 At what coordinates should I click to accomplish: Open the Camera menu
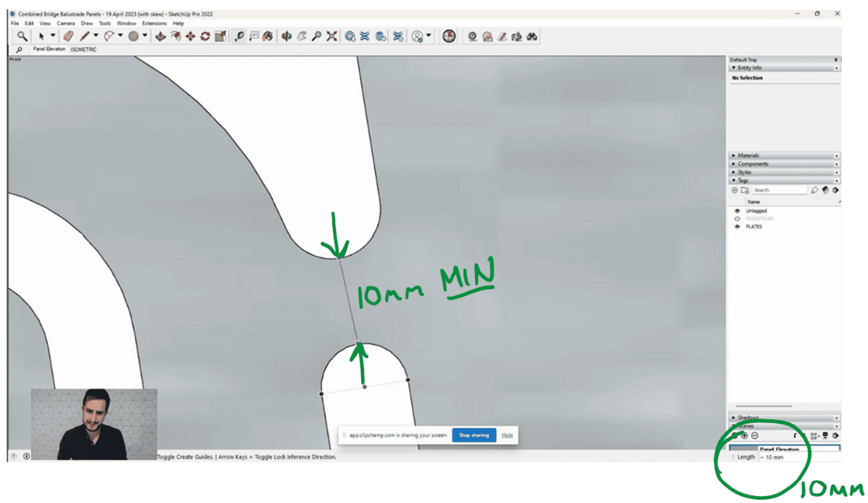(x=65, y=23)
